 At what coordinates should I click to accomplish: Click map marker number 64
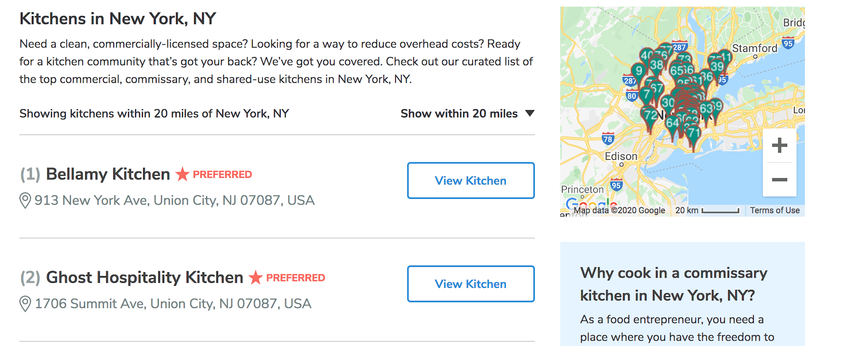pos(671,124)
